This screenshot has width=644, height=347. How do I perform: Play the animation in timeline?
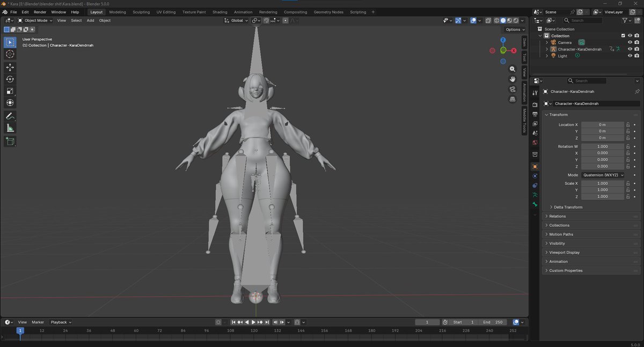point(253,322)
